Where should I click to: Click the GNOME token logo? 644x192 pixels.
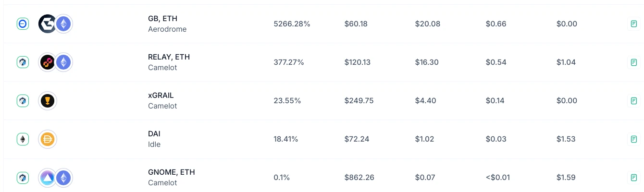click(48, 177)
